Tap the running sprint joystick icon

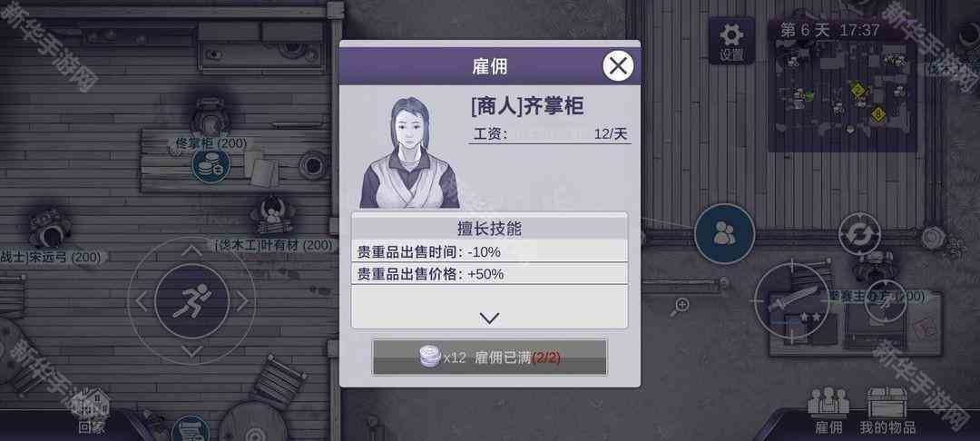tap(191, 301)
